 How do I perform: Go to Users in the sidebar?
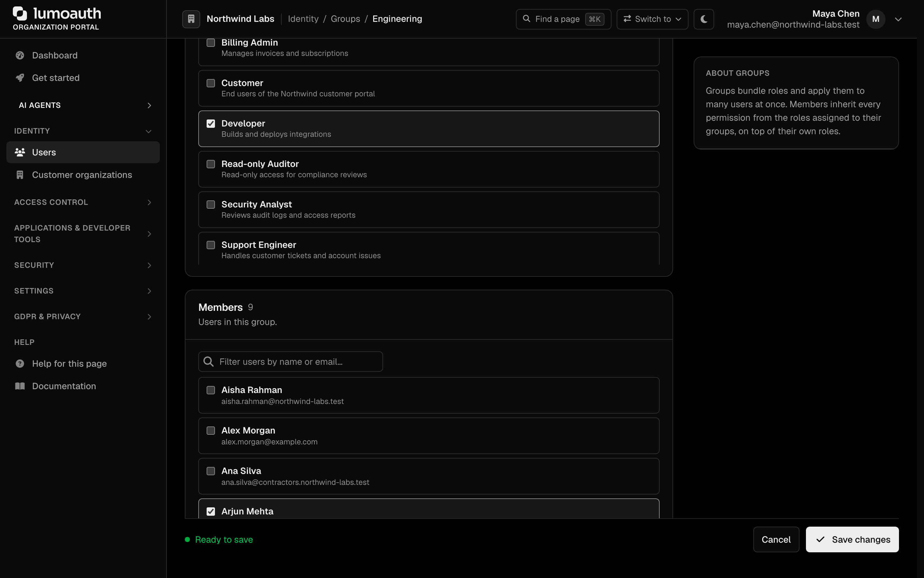pyautogui.click(x=83, y=152)
